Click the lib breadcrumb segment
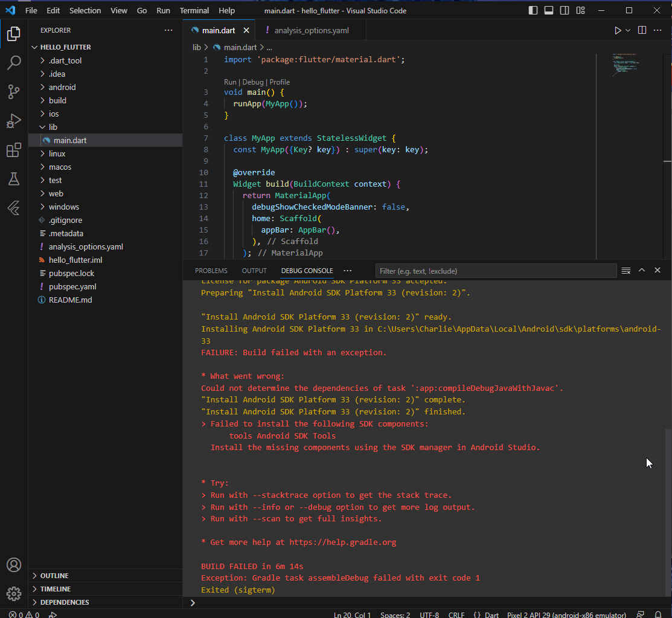Screen dimensions: 672x618 [196, 47]
